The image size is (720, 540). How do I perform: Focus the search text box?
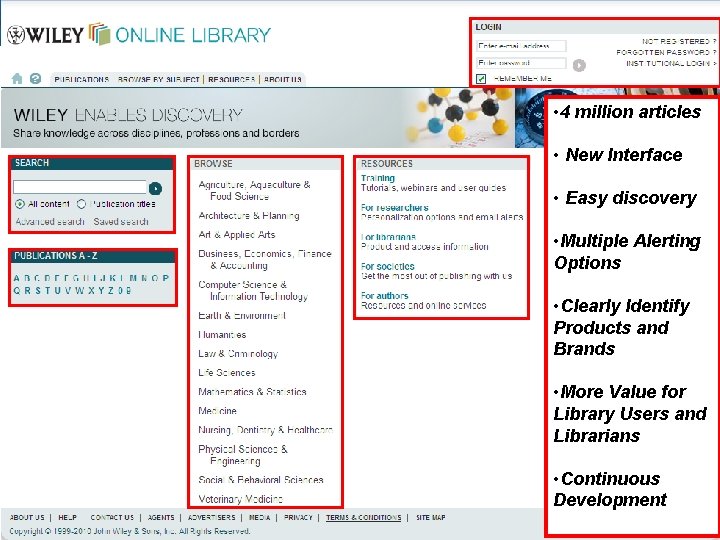(80, 187)
